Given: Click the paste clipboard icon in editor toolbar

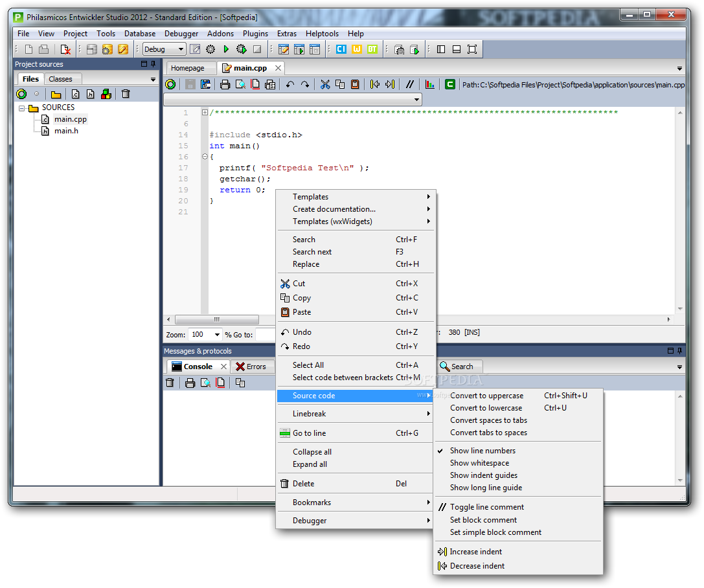Looking at the screenshot, I should click(355, 84).
